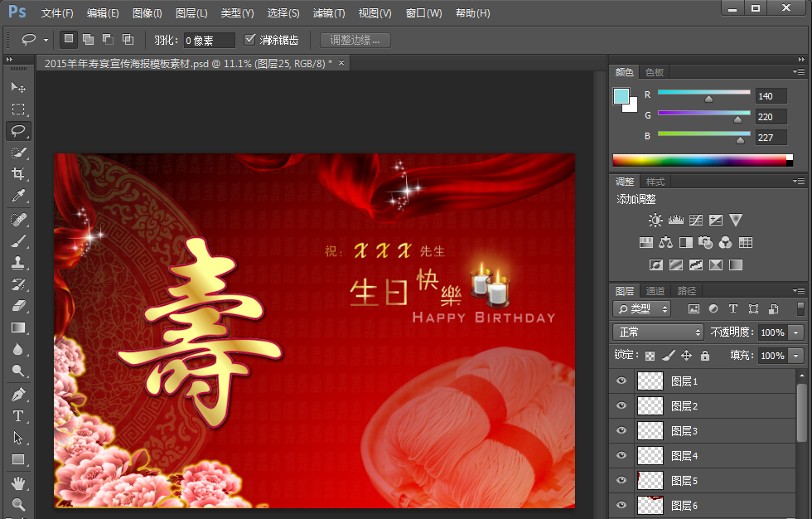Viewport: 812px width, 519px height.
Task: Close the document tab
Action: (341, 63)
